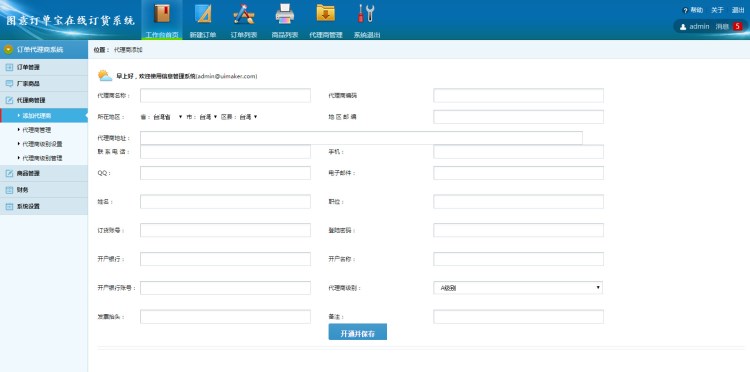This screenshot has height=372, width=750.
Task: Click the 系统设置 sidebar icon
Action: click(9, 207)
